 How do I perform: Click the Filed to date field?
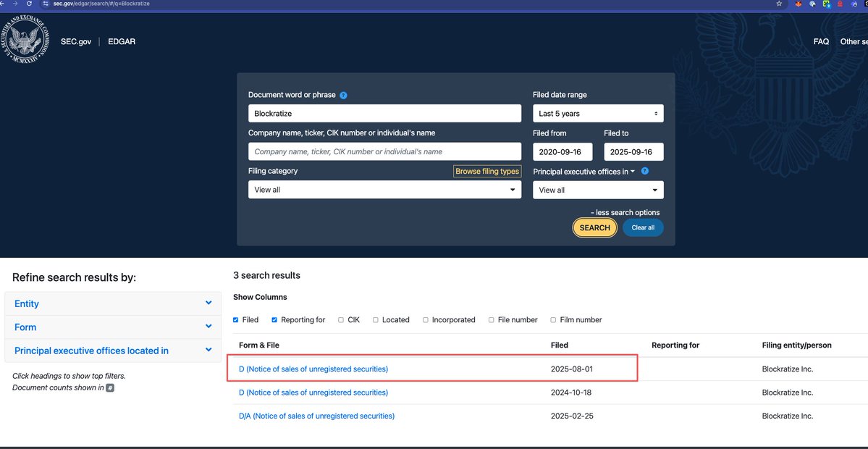click(634, 151)
